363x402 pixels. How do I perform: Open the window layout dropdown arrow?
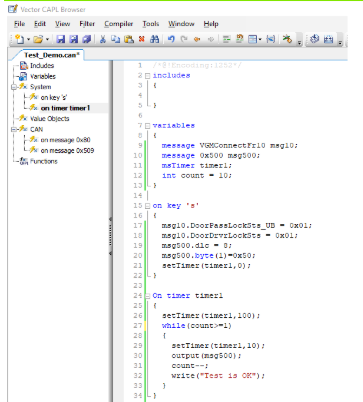coord(260,40)
